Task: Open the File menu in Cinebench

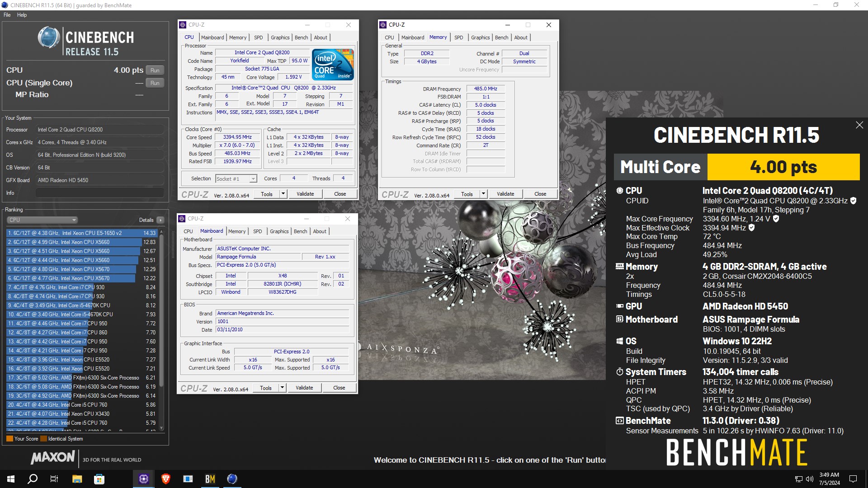Action: pos(7,15)
